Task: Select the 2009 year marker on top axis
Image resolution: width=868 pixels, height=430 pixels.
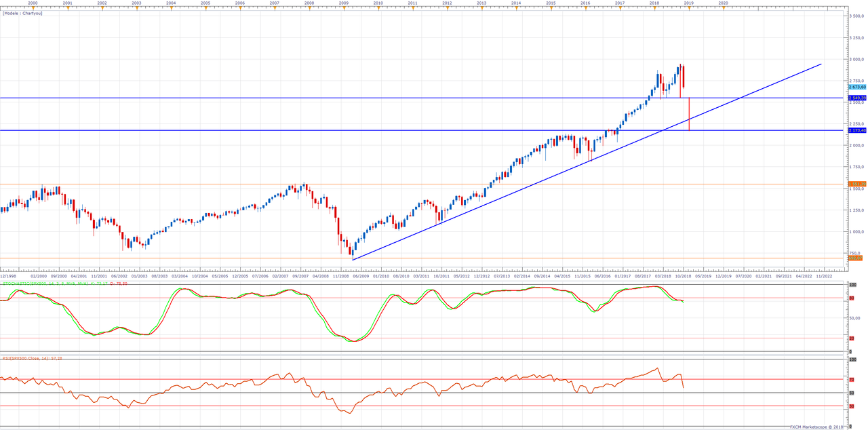Action: [344, 3]
